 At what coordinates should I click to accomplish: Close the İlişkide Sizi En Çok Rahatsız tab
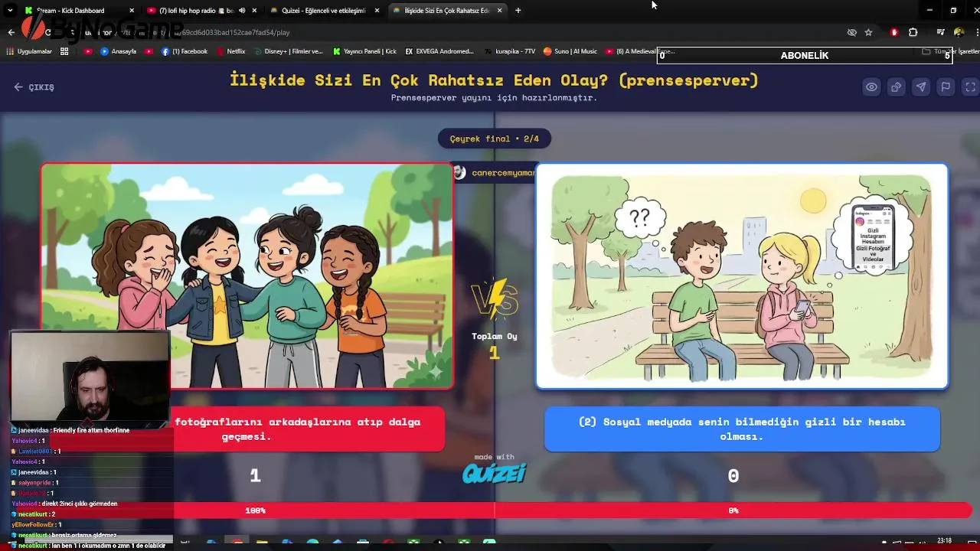click(x=500, y=11)
